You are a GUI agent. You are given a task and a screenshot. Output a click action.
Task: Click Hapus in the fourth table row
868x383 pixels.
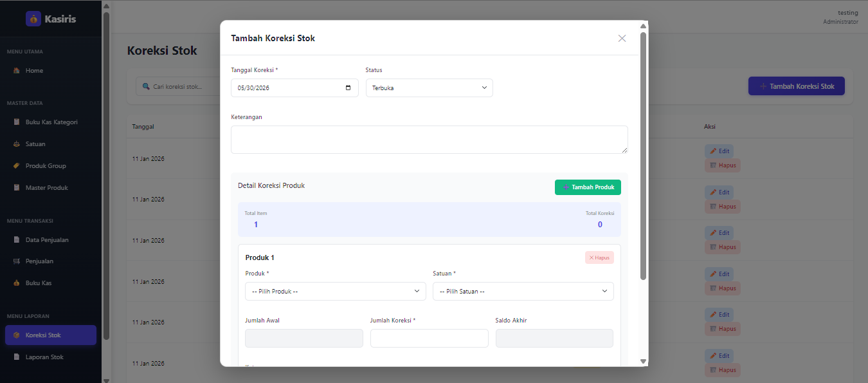pyautogui.click(x=723, y=288)
